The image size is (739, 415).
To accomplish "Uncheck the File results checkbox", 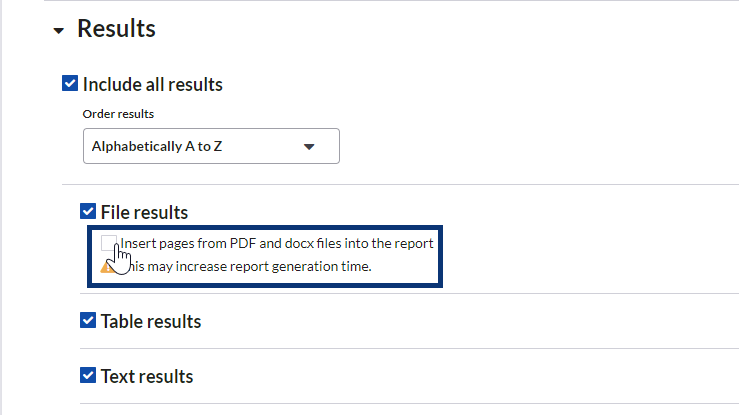I will point(88,211).
